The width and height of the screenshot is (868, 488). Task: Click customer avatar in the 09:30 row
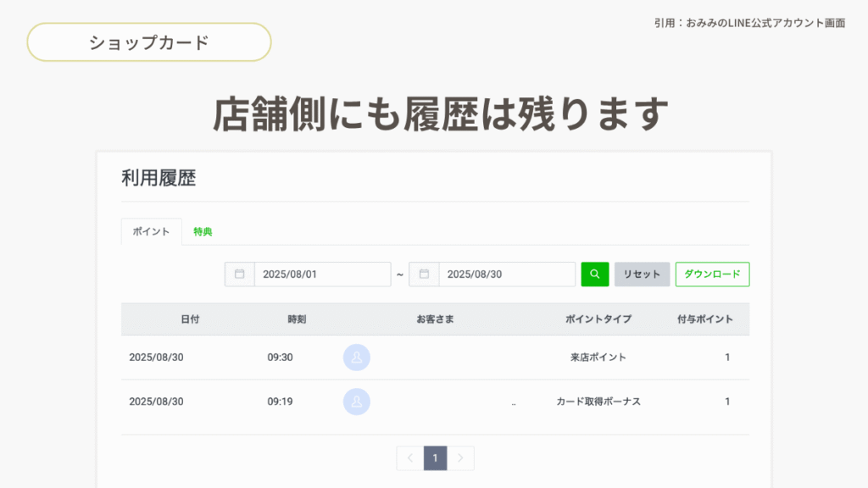pyautogui.click(x=357, y=358)
